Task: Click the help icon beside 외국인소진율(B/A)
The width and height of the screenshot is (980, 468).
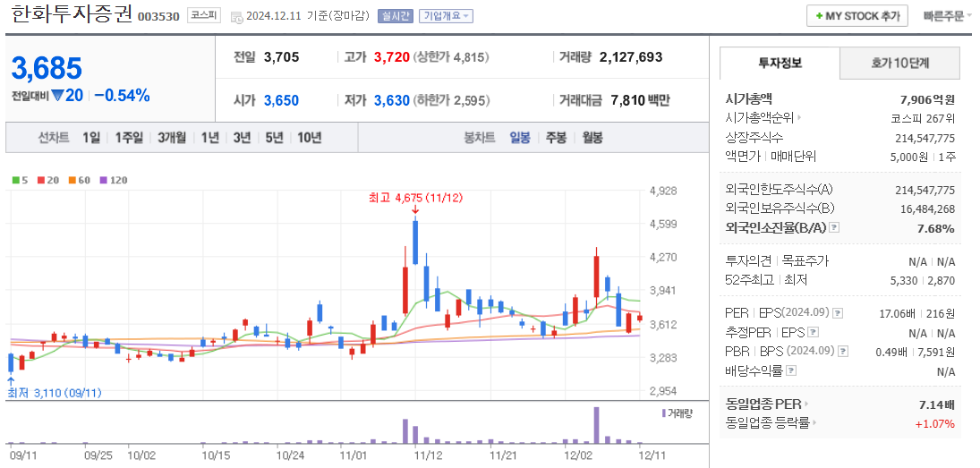Action: point(834,228)
